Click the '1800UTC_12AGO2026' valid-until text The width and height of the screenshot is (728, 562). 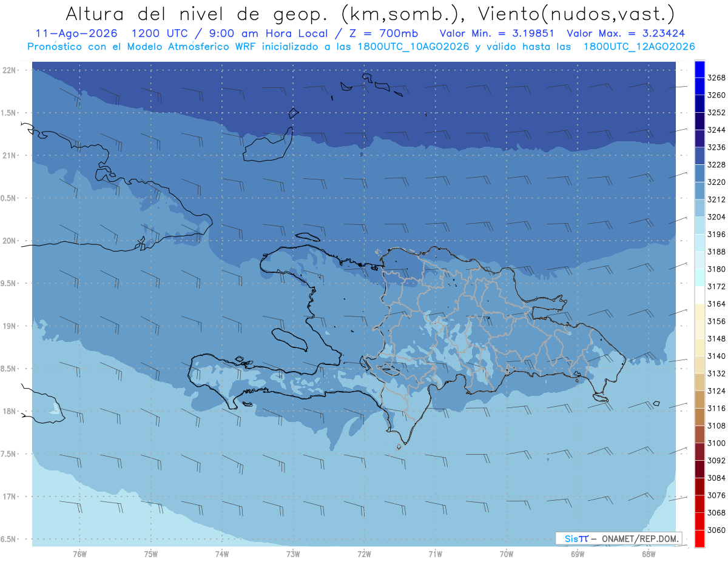639,47
